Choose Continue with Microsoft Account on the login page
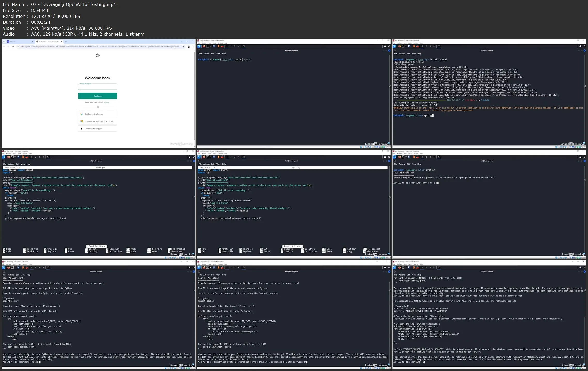Image resolution: width=588 pixels, height=371 pixels. coord(98,121)
